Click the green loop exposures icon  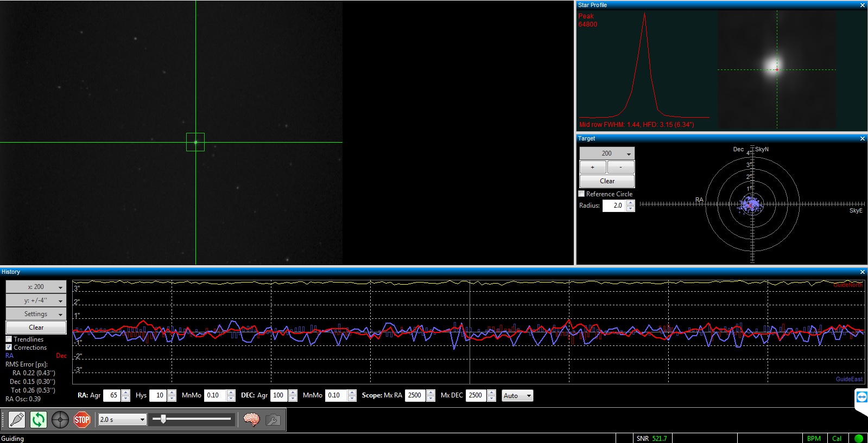(x=39, y=420)
